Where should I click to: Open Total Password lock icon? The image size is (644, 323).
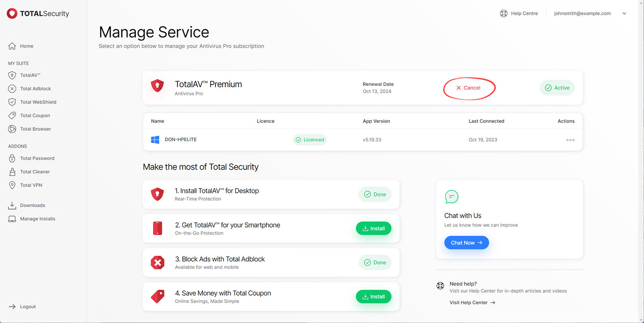(12, 158)
